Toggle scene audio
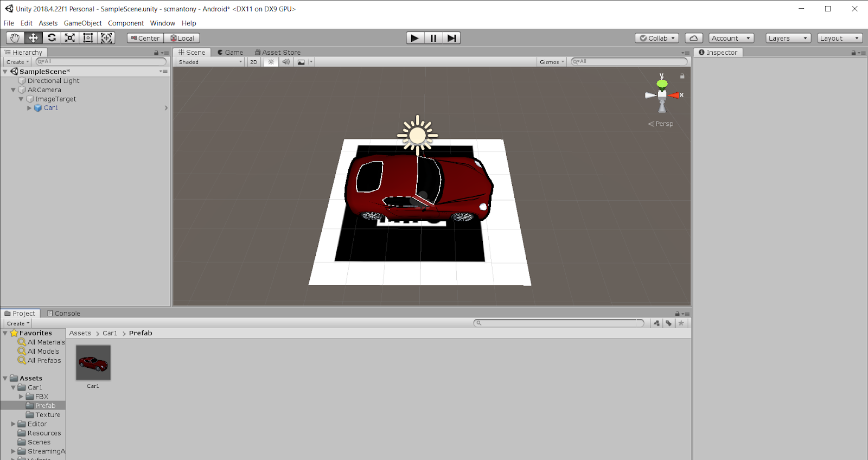 point(286,62)
